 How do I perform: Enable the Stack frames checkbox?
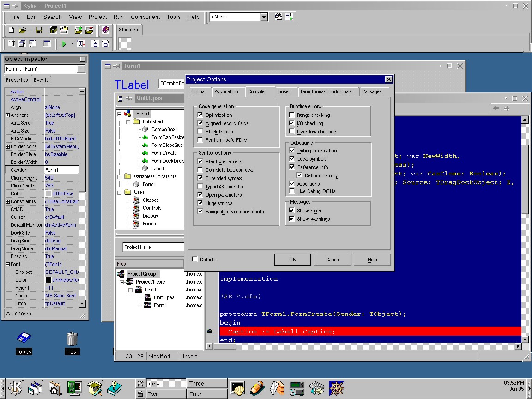click(x=200, y=132)
